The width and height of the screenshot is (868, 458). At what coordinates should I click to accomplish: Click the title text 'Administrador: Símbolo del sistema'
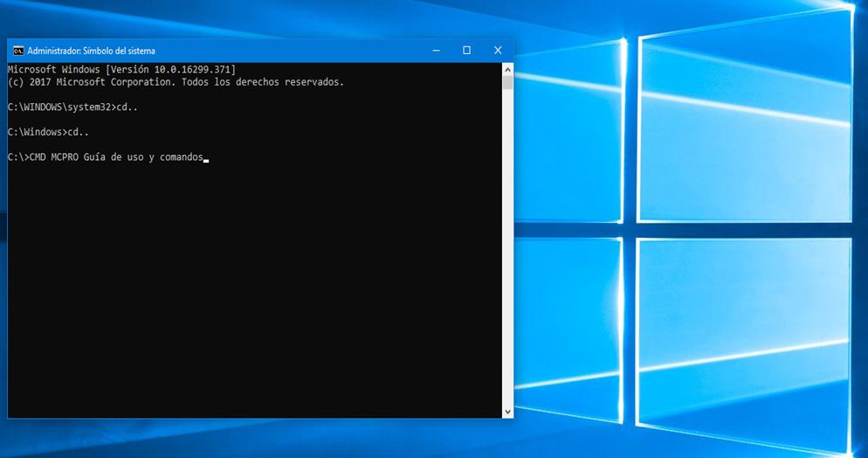92,51
